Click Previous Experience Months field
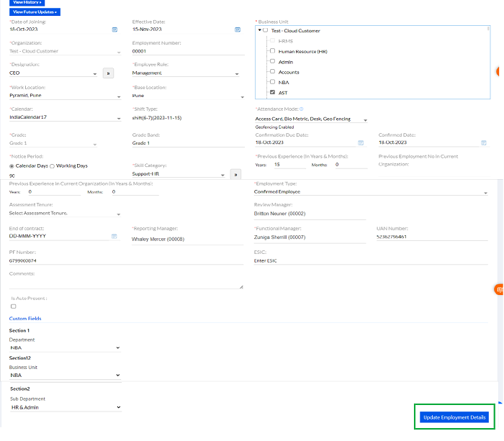 pos(351,165)
